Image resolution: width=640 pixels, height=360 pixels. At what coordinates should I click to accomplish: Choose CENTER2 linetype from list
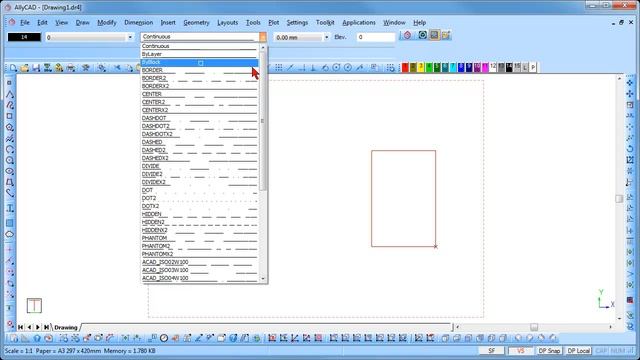(200, 102)
